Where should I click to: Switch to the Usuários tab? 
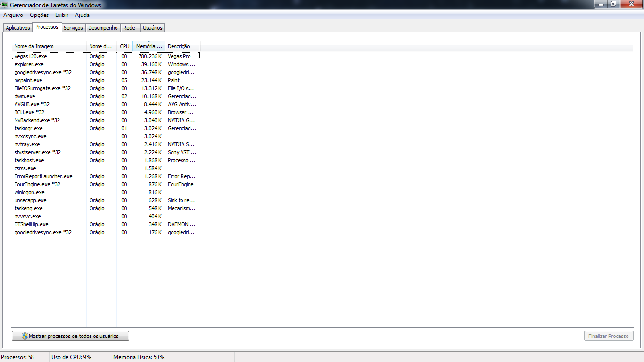[152, 28]
